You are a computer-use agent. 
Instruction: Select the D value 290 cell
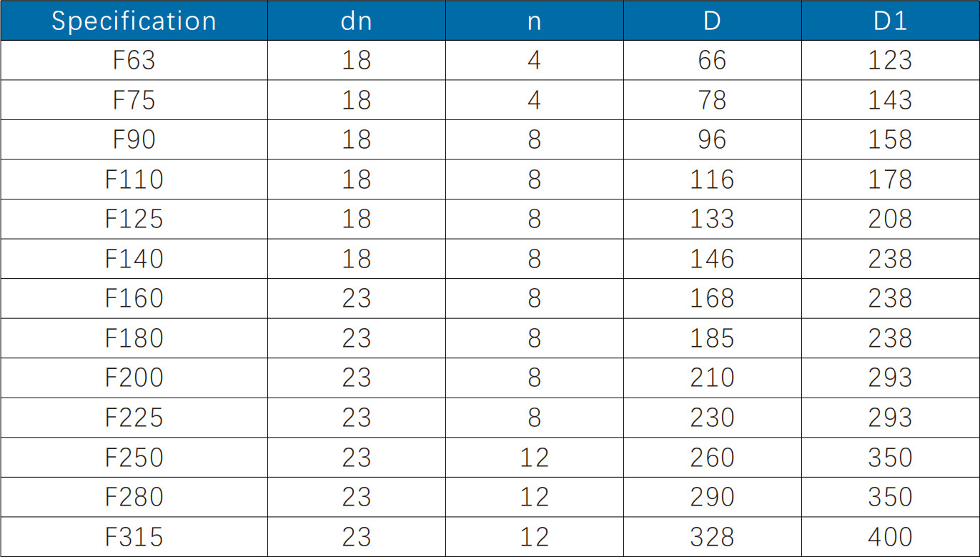coord(712,497)
